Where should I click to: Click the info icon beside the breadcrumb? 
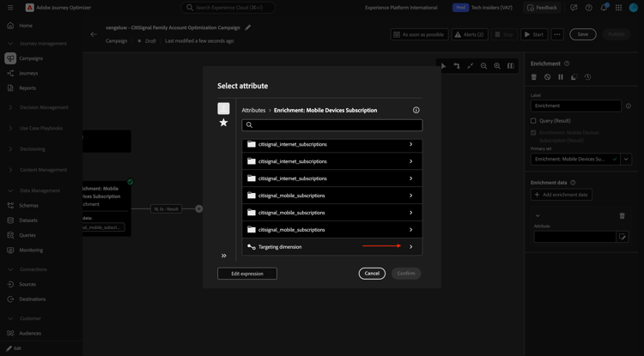point(416,111)
